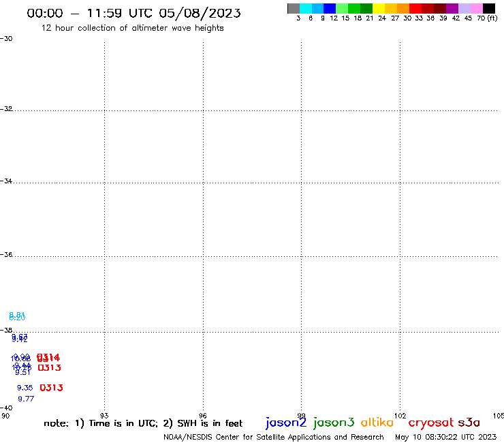Image resolution: width=504 pixels, height=443 pixels.
Task: Click the red 0313 time beside 9.35
Action: [51, 388]
